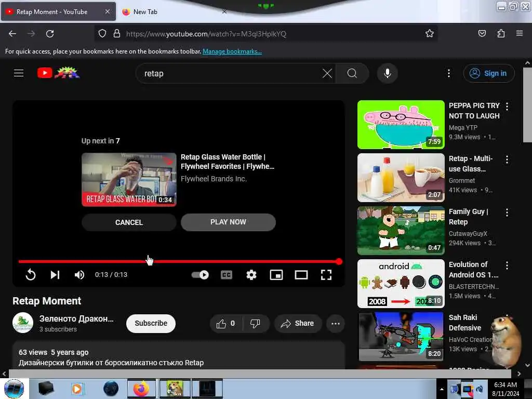Subscribe to the channel
The image size is (532, 399).
click(151, 323)
